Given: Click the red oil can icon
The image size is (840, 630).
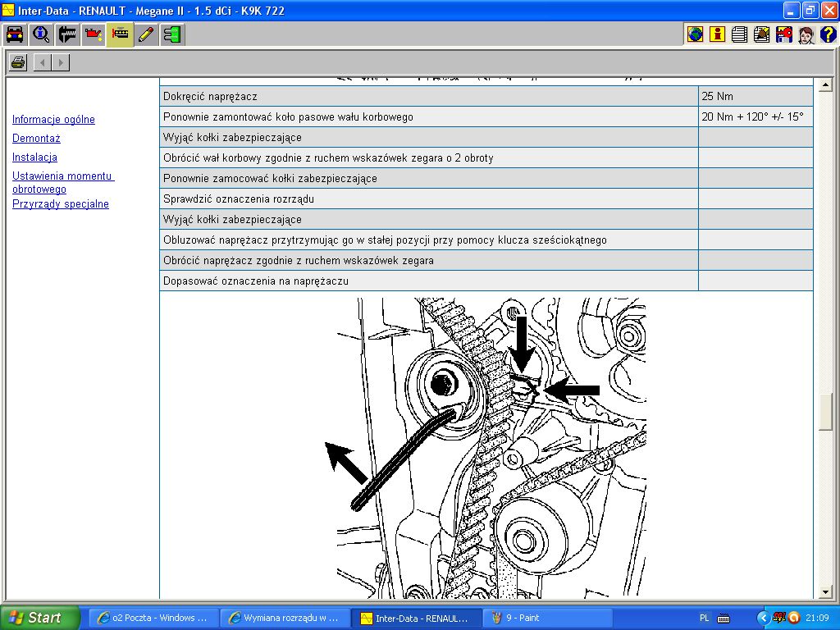Looking at the screenshot, I should [94, 34].
